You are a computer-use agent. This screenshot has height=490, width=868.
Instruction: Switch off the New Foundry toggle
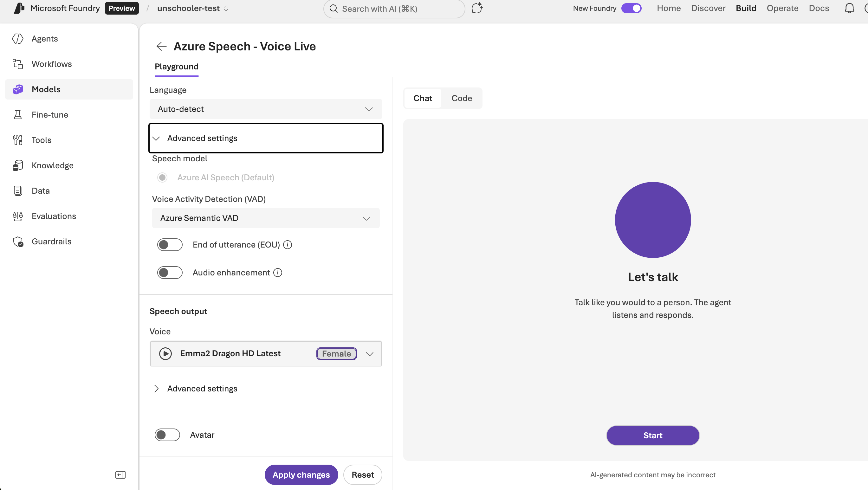(x=631, y=8)
